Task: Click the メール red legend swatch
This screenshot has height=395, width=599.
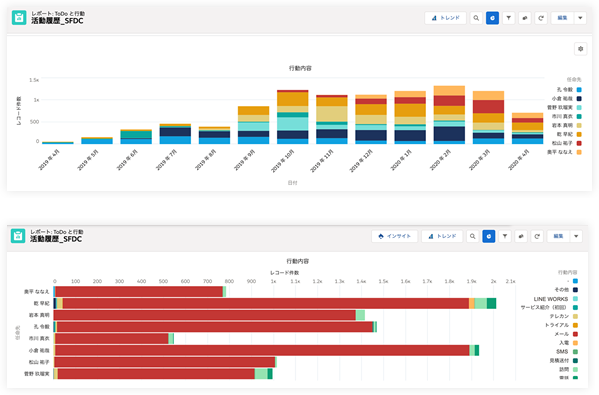Action: [575, 334]
